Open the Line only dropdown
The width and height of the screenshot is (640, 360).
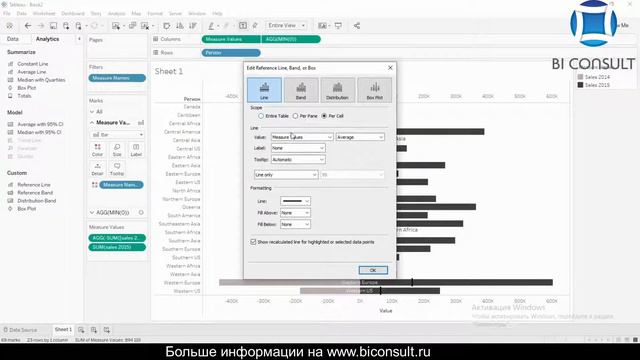pyautogui.click(x=286, y=175)
